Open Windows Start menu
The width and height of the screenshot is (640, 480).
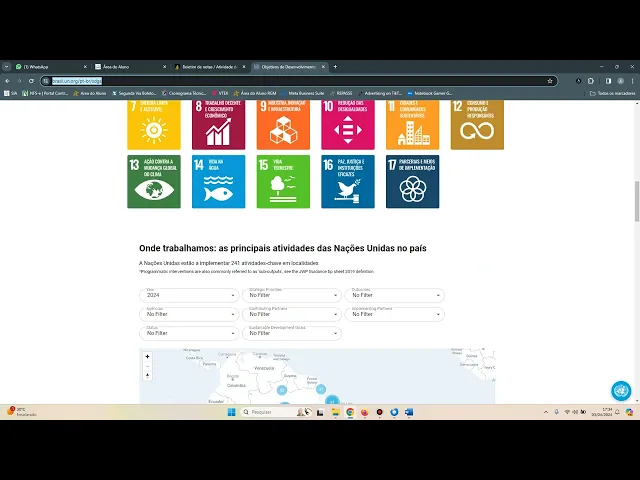[x=231, y=412]
